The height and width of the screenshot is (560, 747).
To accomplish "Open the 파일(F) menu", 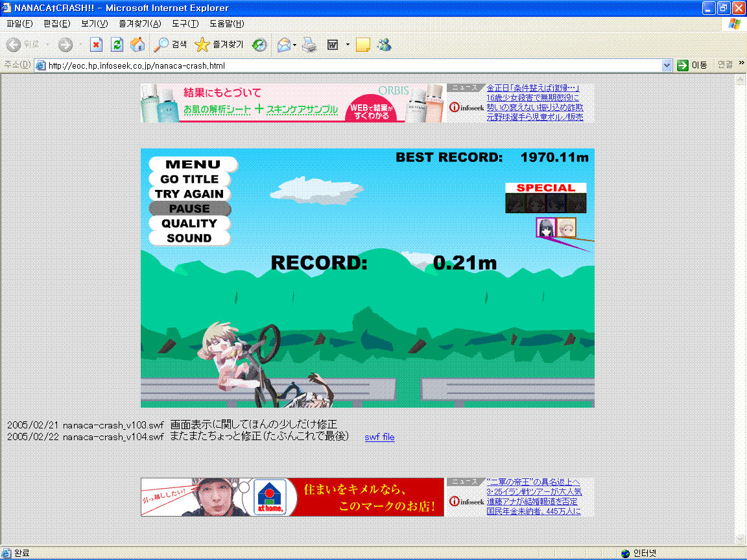I will pyautogui.click(x=19, y=24).
